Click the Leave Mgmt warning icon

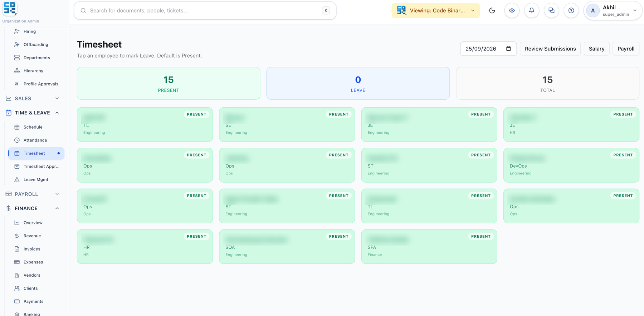coord(17,180)
